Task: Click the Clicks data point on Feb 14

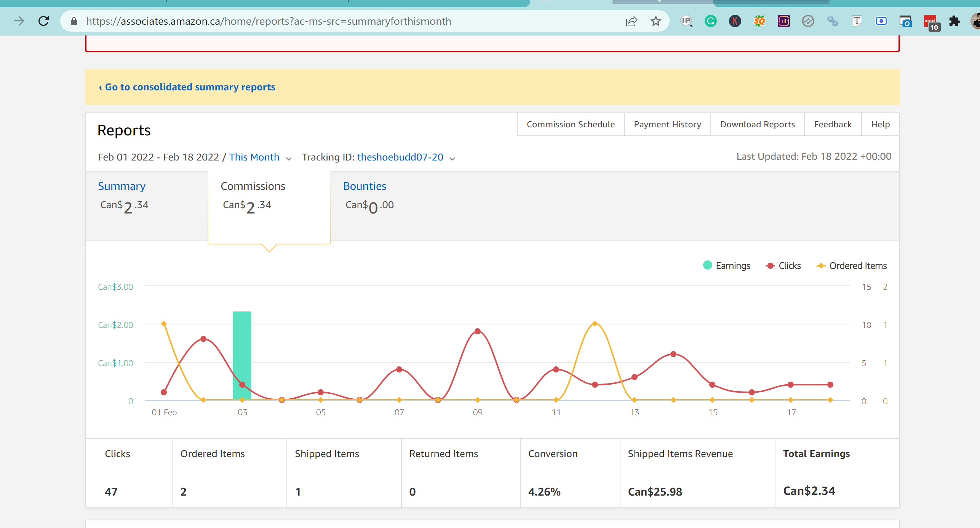Action: pos(673,354)
